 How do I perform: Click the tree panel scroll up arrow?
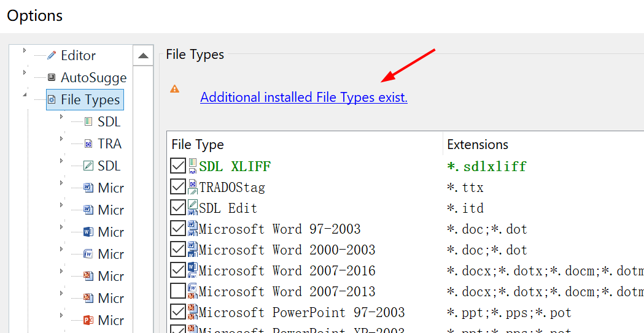pyautogui.click(x=143, y=55)
